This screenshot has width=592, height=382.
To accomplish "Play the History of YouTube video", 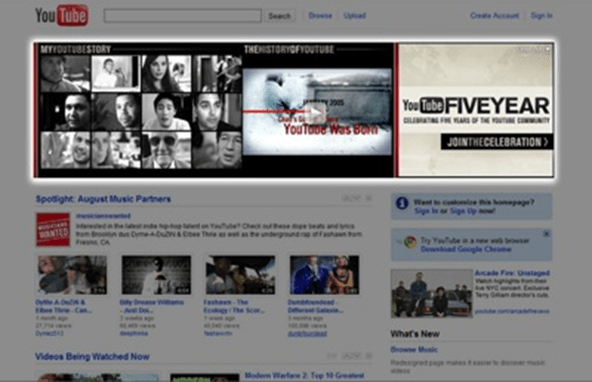I will (316, 112).
